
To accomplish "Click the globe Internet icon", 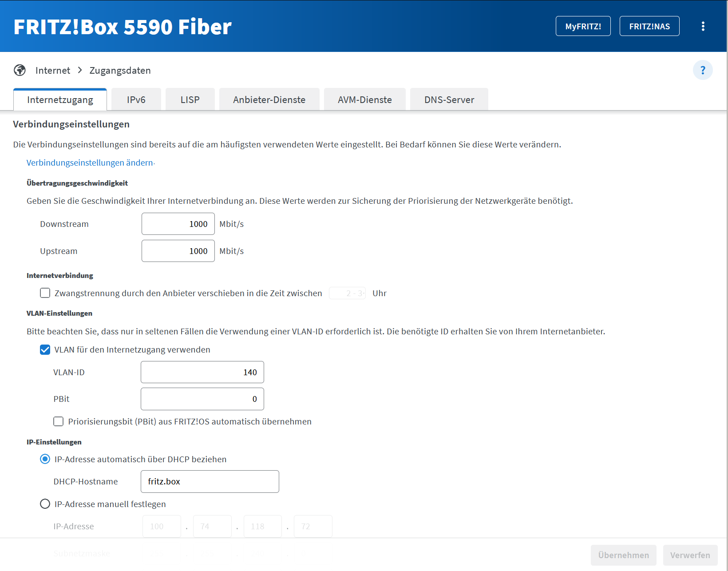I will 20,70.
